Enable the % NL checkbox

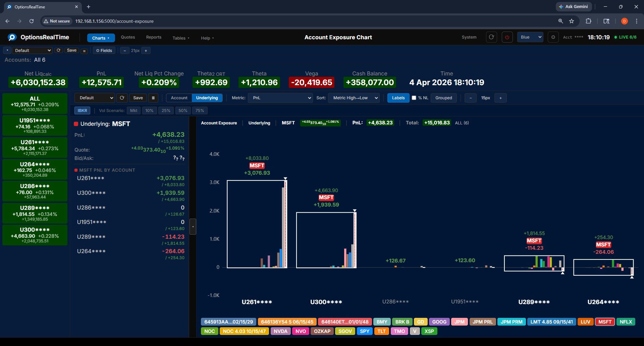click(x=415, y=98)
